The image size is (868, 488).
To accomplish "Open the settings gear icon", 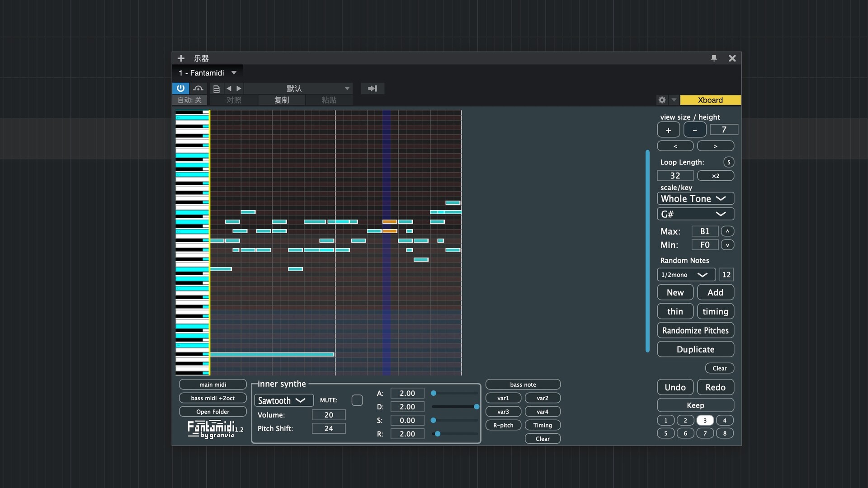I will coord(662,100).
